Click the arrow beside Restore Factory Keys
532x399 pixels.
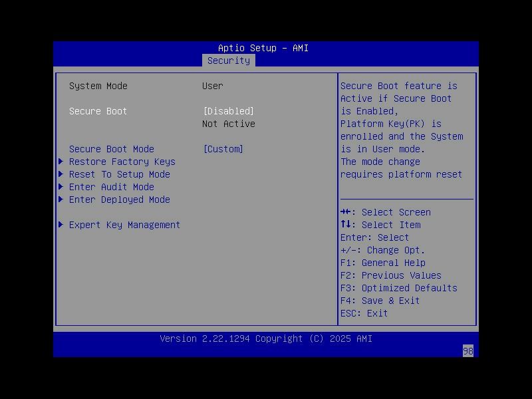[x=61, y=162]
